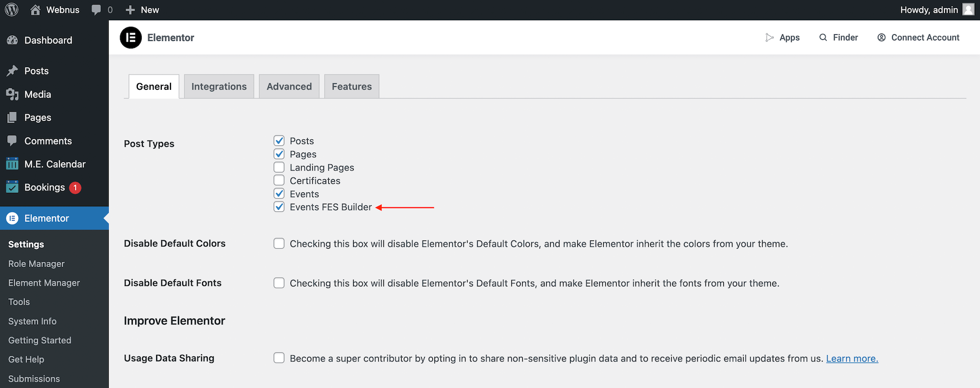Click the Bookings sidebar icon
Image resolution: width=980 pixels, height=388 pixels.
click(12, 187)
